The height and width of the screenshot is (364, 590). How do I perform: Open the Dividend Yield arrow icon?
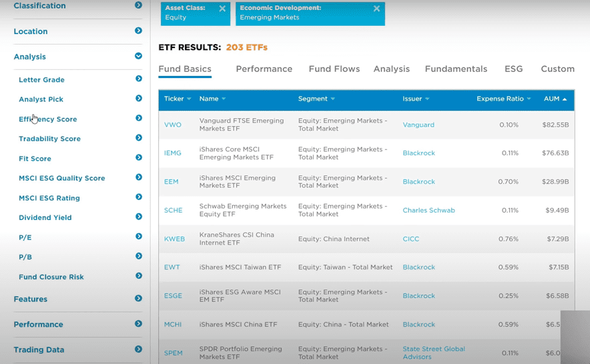coord(139,217)
